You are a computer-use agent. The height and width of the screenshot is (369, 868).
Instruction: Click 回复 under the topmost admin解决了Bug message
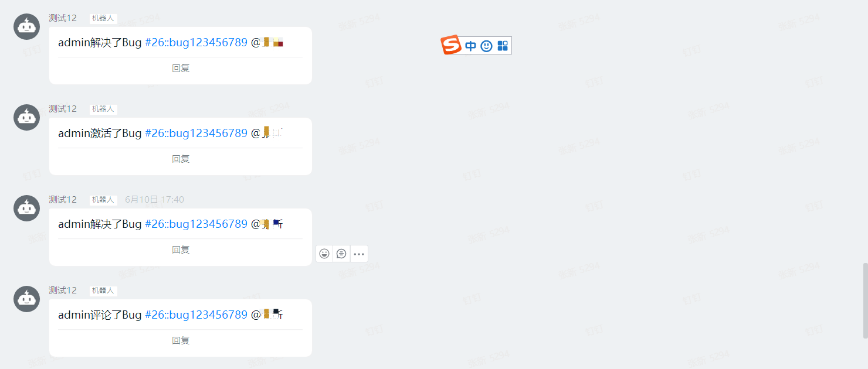click(181, 68)
